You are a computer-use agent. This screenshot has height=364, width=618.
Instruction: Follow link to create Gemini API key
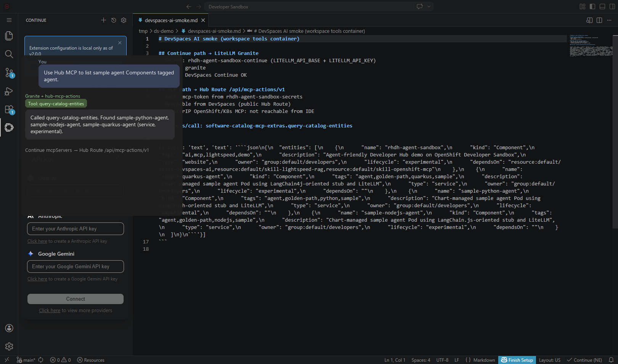click(x=37, y=279)
